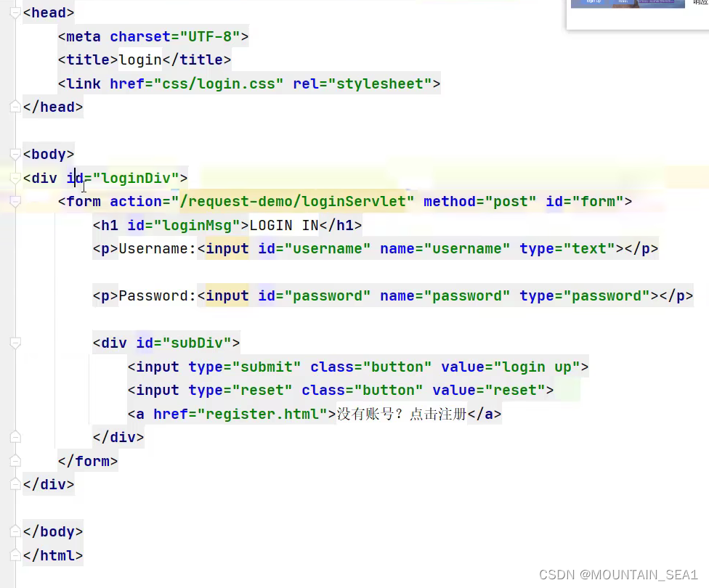Viewport: 709px width, 588px height.
Task: Click the highlighted input id="password" tag
Action: tap(225, 295)
